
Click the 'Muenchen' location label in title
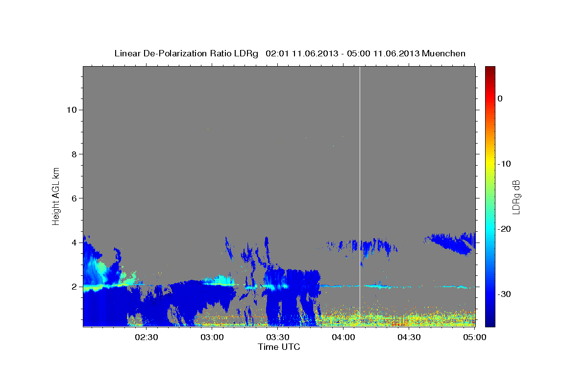click(444, 53)
